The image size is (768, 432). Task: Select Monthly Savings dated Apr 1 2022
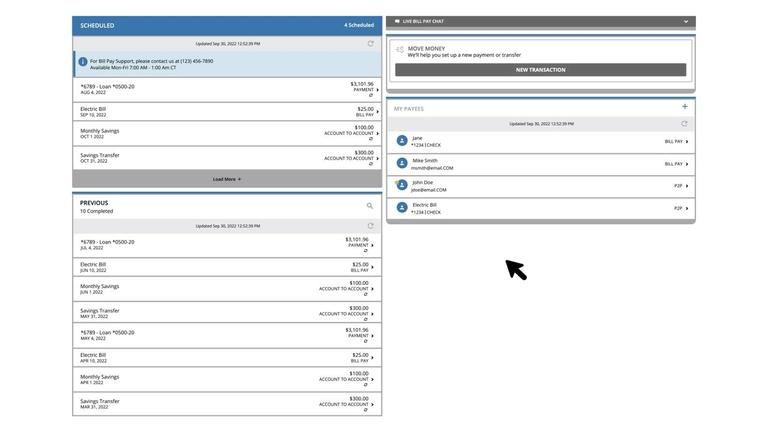[x=227, y=380]
